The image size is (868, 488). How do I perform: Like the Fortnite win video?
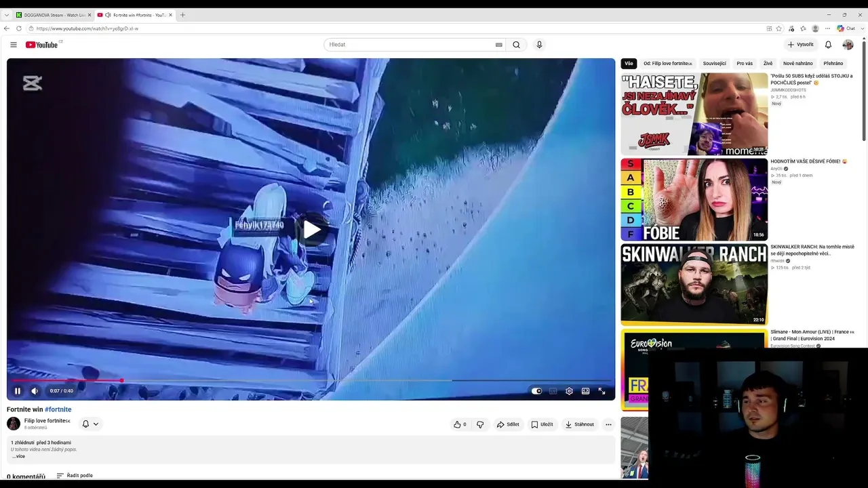click(460, 424)
